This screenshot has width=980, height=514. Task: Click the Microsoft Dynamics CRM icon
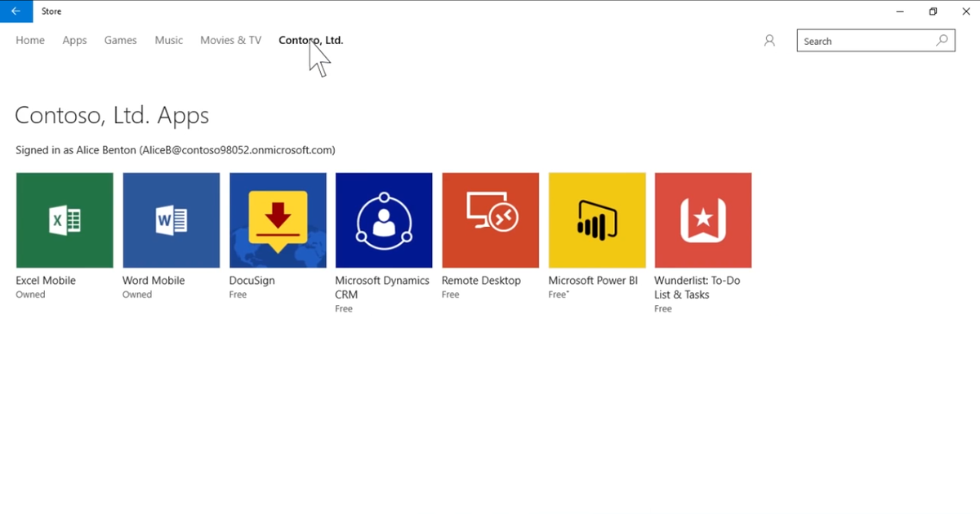pyautogui.click(x=384, y=219)
